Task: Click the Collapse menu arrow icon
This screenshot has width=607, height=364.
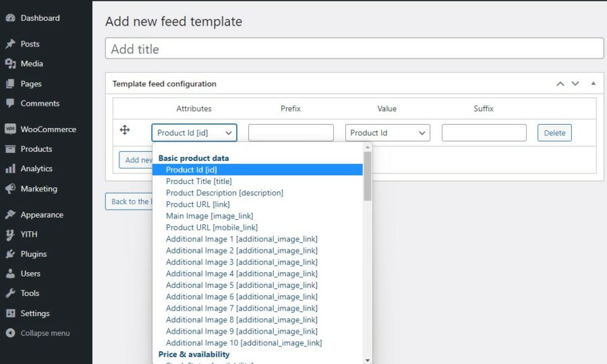Action: click(x=10, y=333)
